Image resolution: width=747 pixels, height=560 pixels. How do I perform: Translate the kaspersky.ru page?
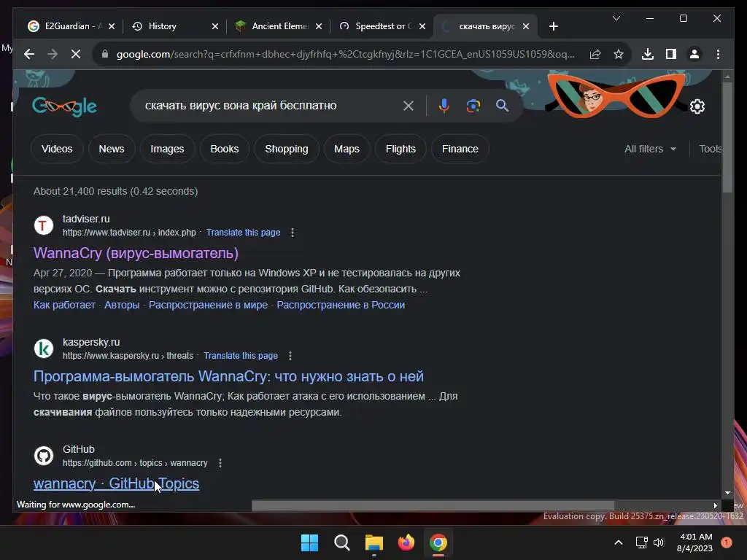[241, 356]
